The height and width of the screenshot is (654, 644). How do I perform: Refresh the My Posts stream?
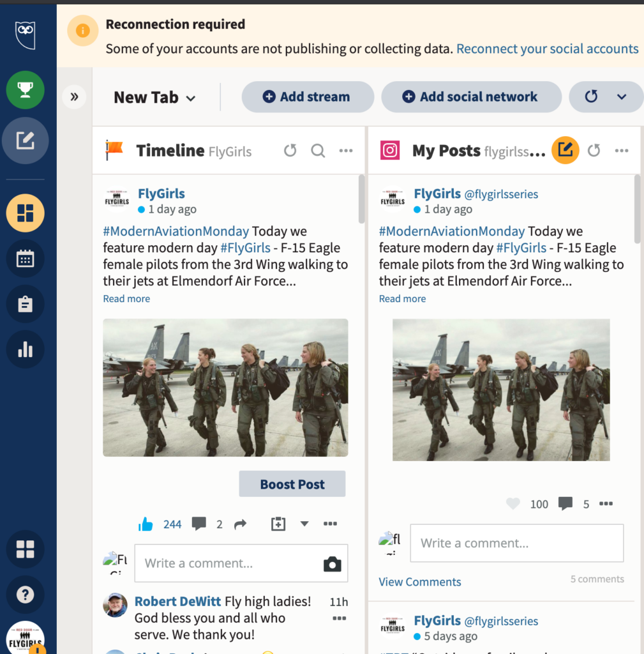click(594, 151)
